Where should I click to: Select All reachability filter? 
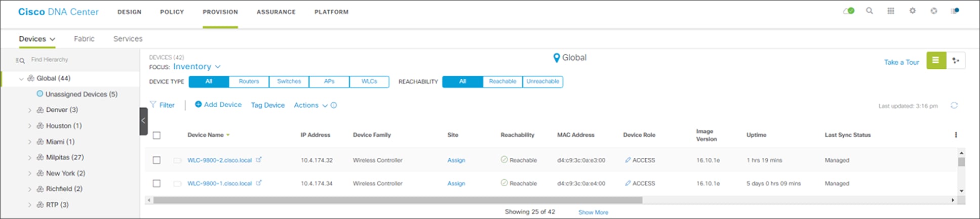tap(462, 81)
